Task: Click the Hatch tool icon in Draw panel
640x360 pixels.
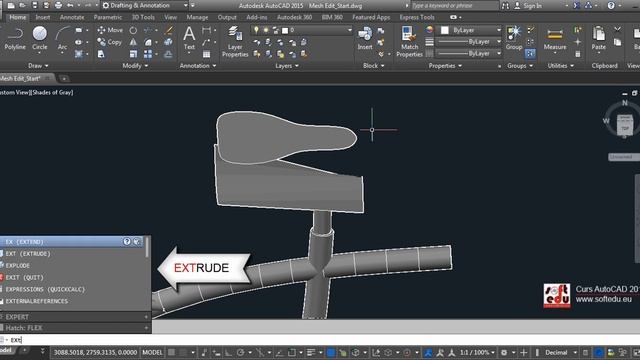Action: [78, 54]
